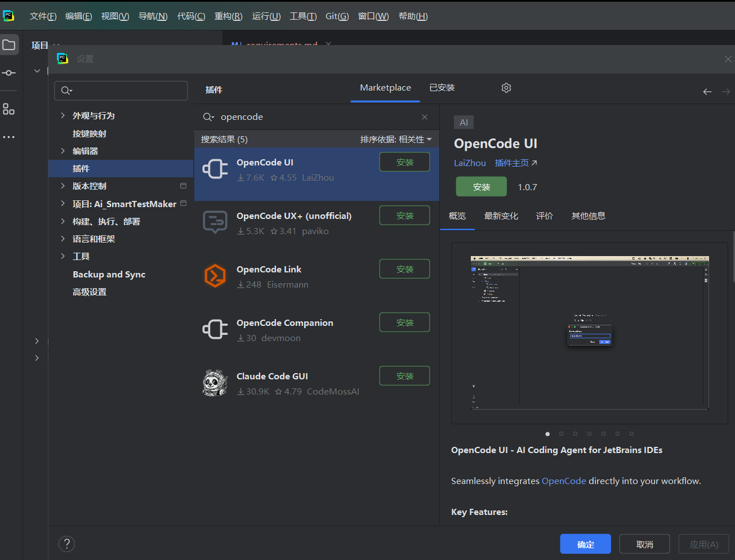Open the 重构(R) menu

pyautogui.click(x=229, y=16)
